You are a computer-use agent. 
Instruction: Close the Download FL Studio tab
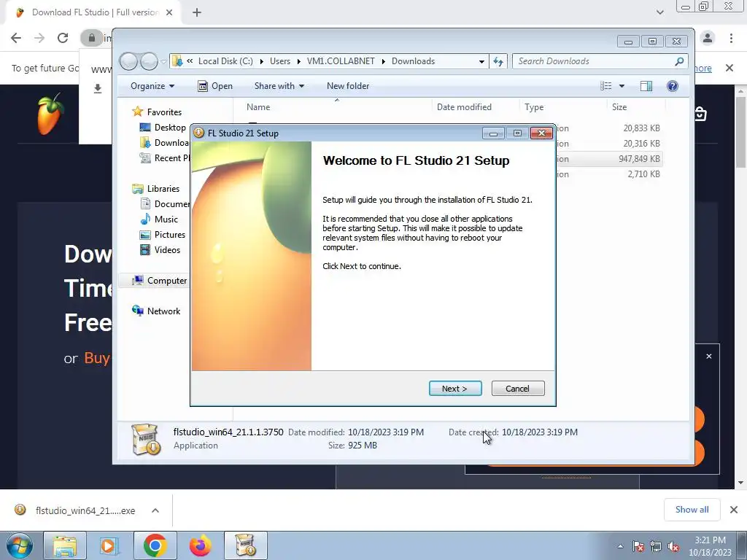(169, 12)
